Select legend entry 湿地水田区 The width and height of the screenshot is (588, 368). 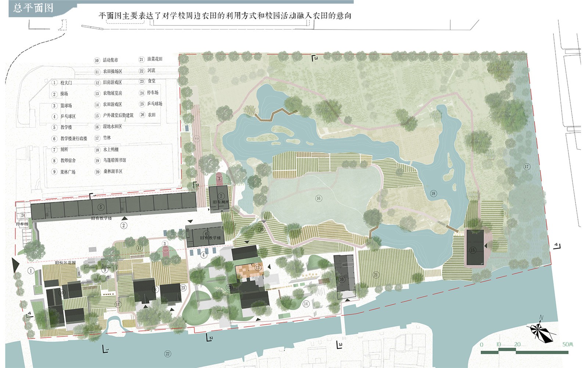click(112, 127)
